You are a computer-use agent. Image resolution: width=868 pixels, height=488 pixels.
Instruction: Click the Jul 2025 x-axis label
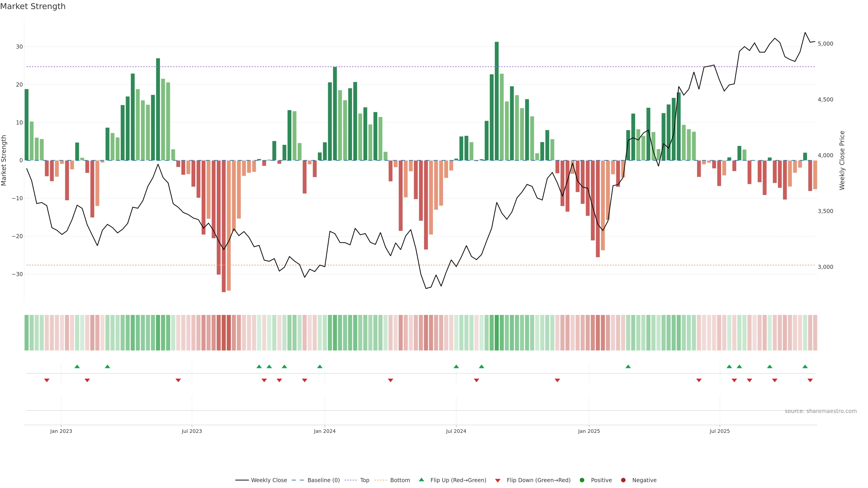point(719,431)
